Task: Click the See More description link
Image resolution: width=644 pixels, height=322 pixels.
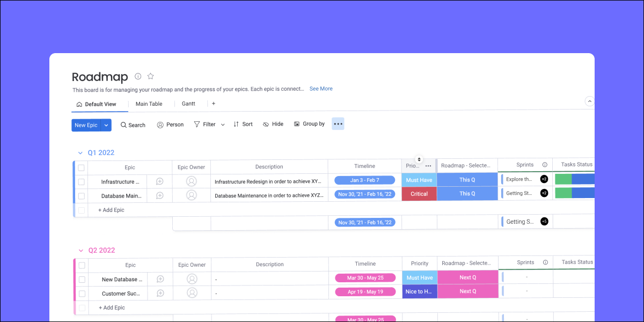Action: pyautogui.click(x=321, y=89)
